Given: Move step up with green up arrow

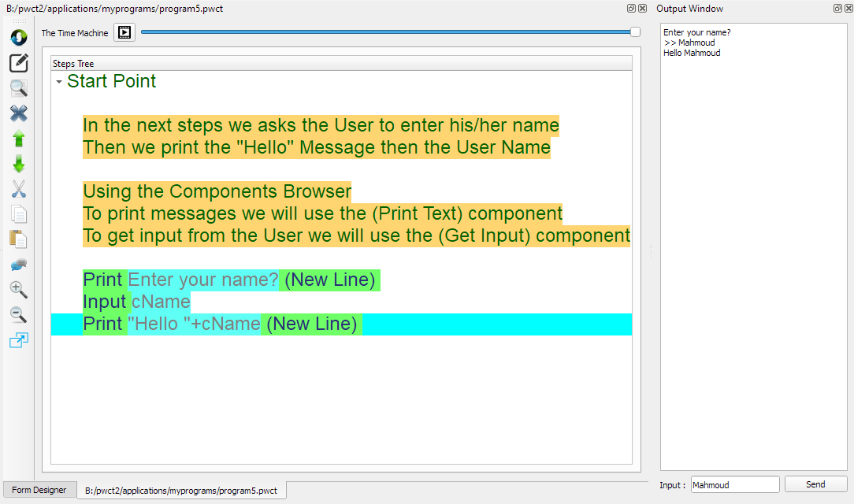Looking at the screenshot, I should coord(19,139).
